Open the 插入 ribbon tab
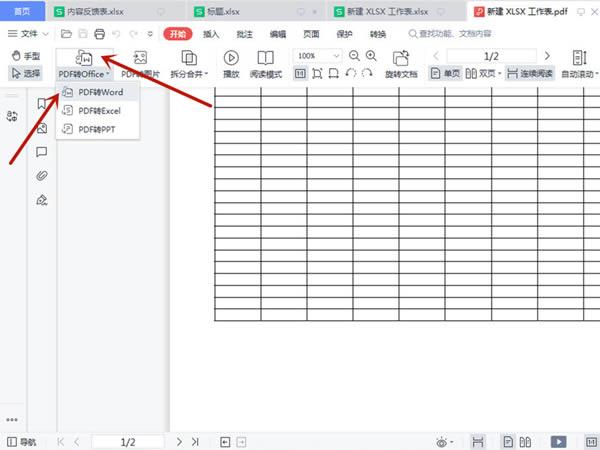Viewport: 600px width, 450px height. 211,34
